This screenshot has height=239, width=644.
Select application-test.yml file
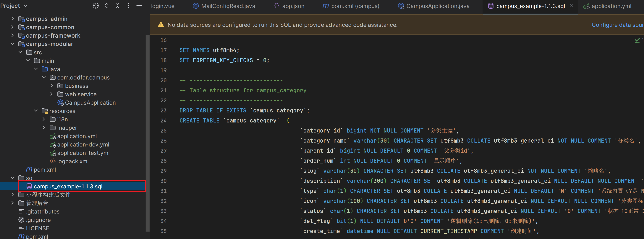pyautogui.click(x=83, y=153)
